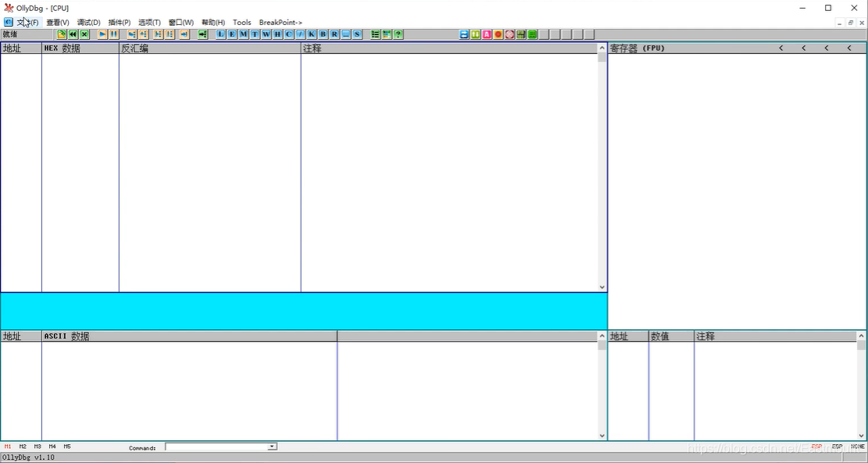Click the Step over toolbar icon
Viewport: 868px width, 463px height.
[144, 34]
